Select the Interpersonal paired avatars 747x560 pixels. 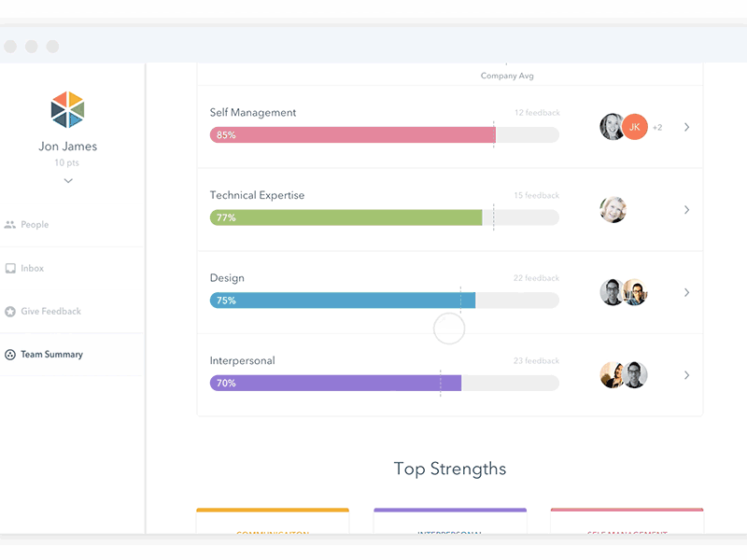(x=624, y=375)
